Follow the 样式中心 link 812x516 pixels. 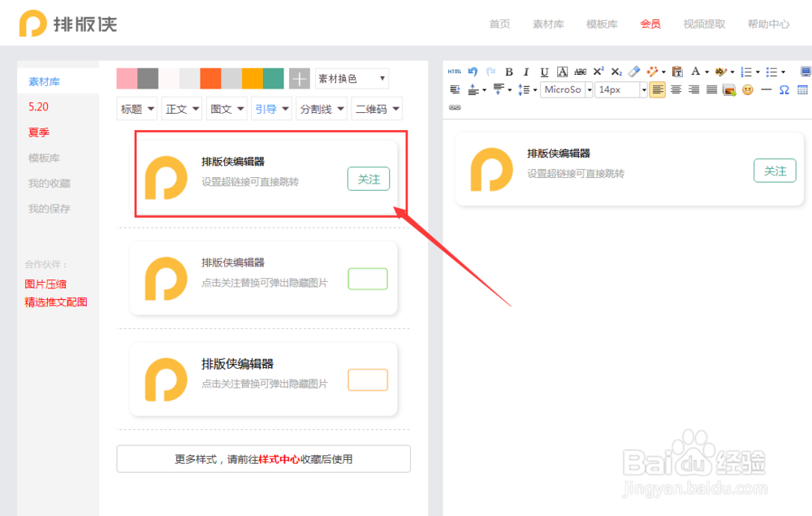tap(279, 460)
